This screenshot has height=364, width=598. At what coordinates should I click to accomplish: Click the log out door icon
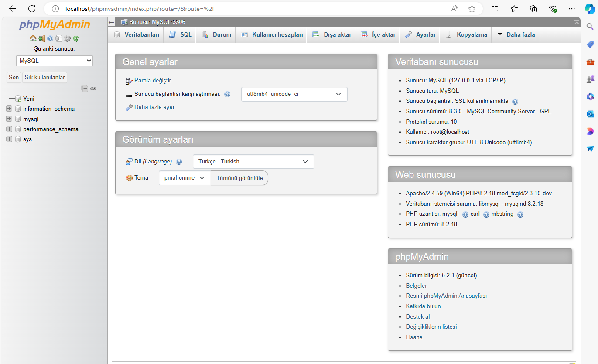coord(41,38)
